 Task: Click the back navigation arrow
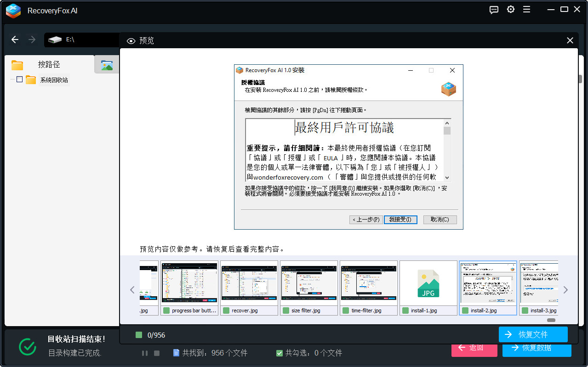(x=15, y=40)
